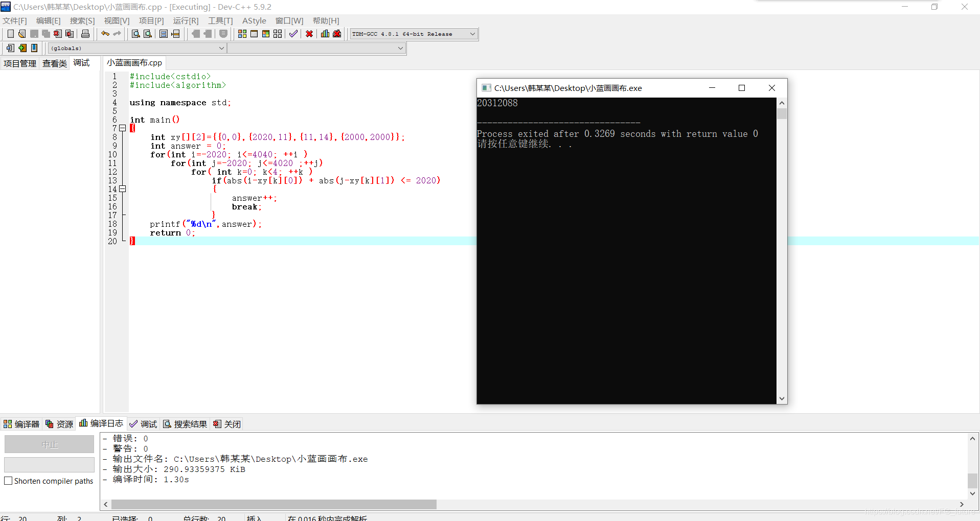Open the 编辑[E] menu

coord(49,20)
